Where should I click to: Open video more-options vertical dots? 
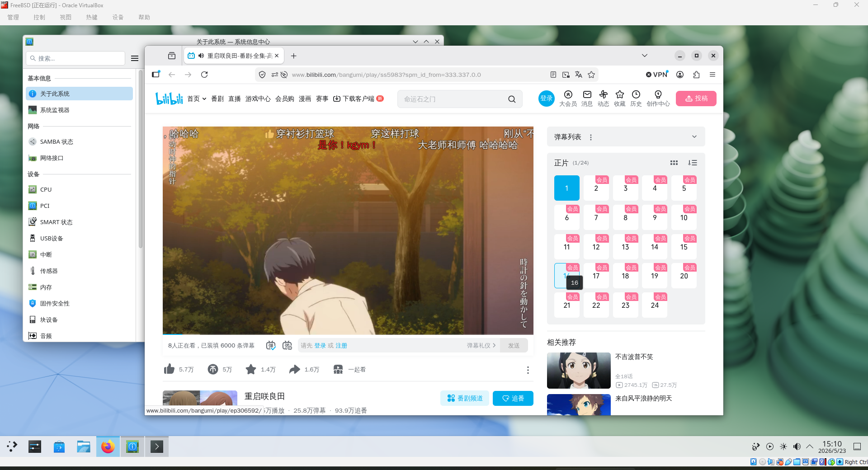[x=528, y=370]
